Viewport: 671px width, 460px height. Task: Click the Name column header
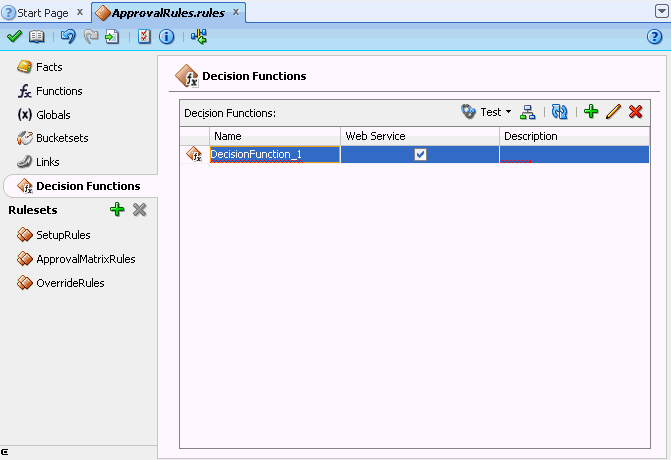coord(275,136)
